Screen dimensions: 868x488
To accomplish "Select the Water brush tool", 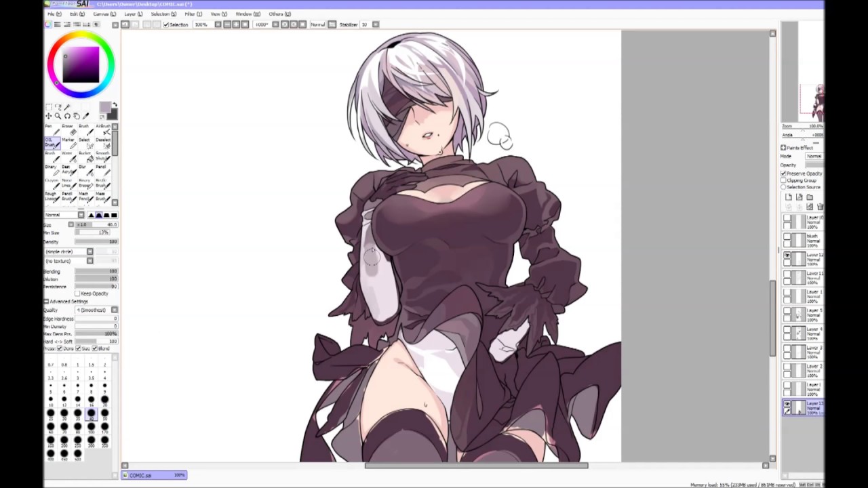I will (68, 157).
